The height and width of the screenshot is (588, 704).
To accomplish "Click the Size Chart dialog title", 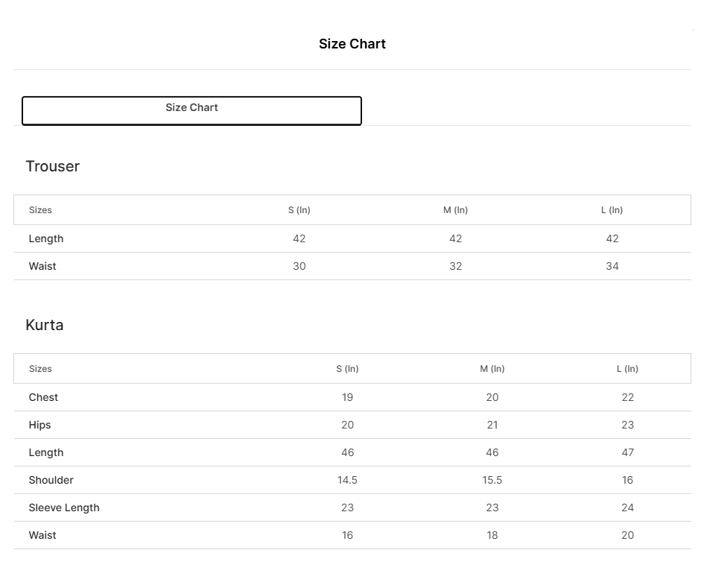I will click(x=352, y=44).
